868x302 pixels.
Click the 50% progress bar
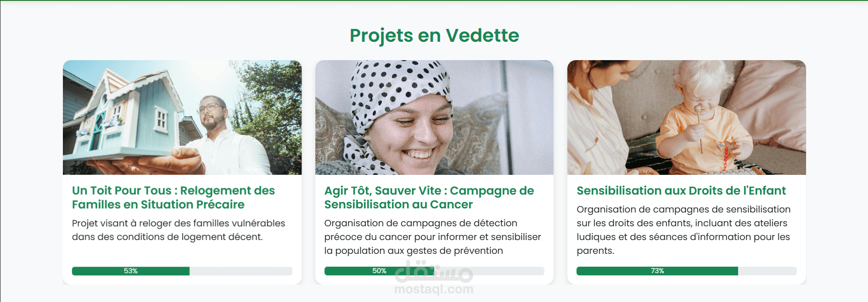434,271
